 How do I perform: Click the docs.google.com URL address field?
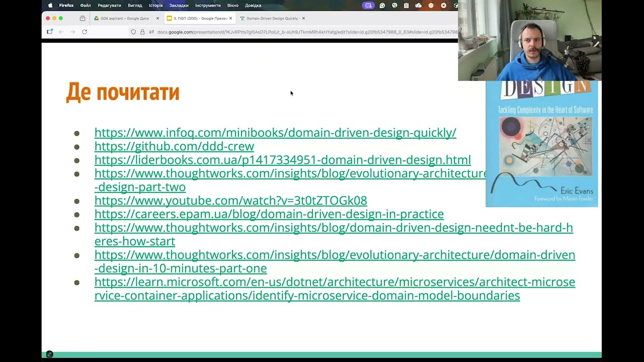(x=307, y=32)
